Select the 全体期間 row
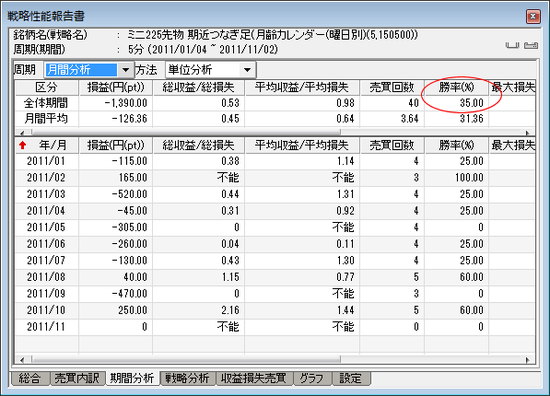Viewport: 550px width, 396px height. (275, 103)
